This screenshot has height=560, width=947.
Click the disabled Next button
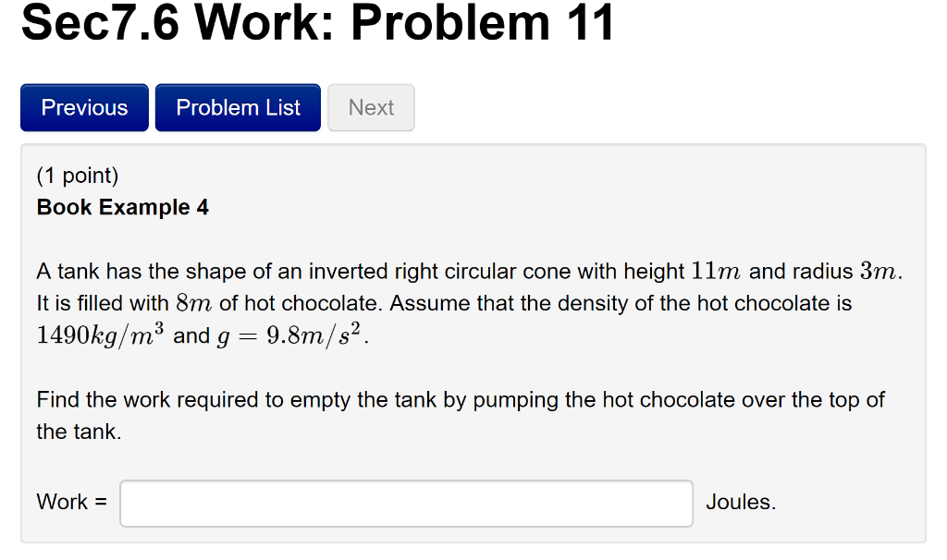tap(371, 107)
